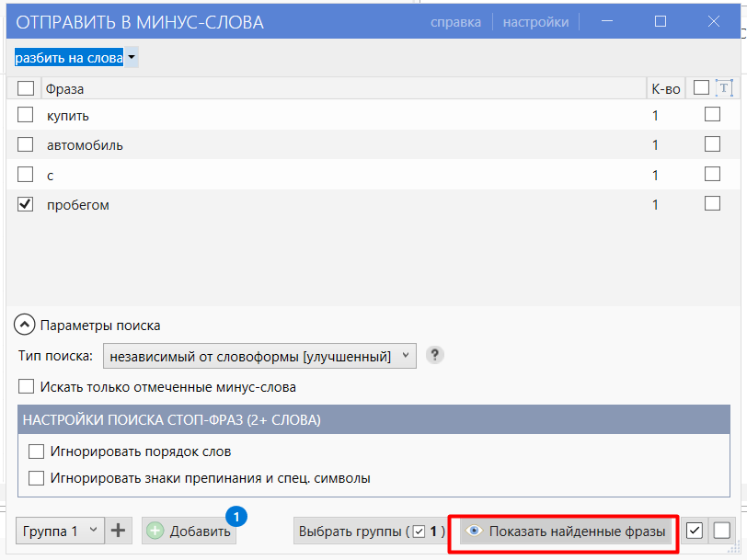Select the phrase купить
The image size is (747, 560).
click(68, 116)
